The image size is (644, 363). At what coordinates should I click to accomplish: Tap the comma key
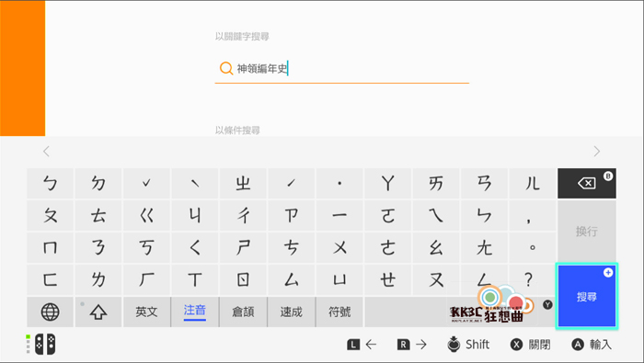533,215
